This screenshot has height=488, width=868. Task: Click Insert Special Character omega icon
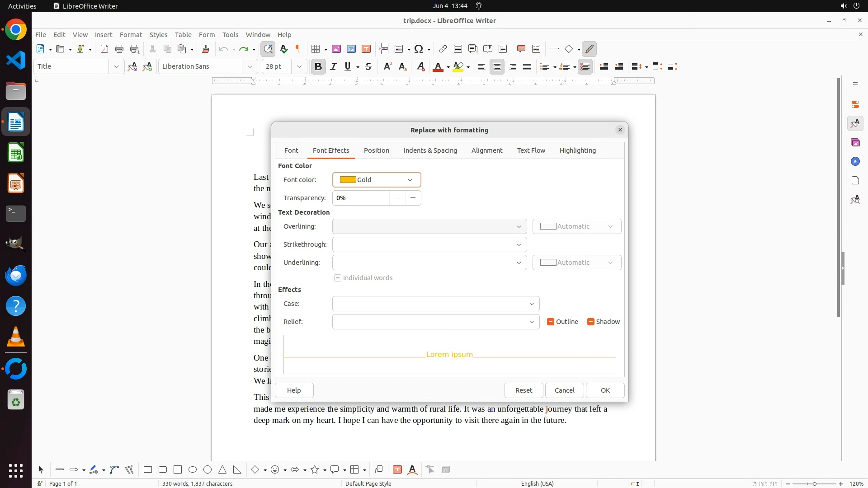pyautogui.click(x=419, y=49)
